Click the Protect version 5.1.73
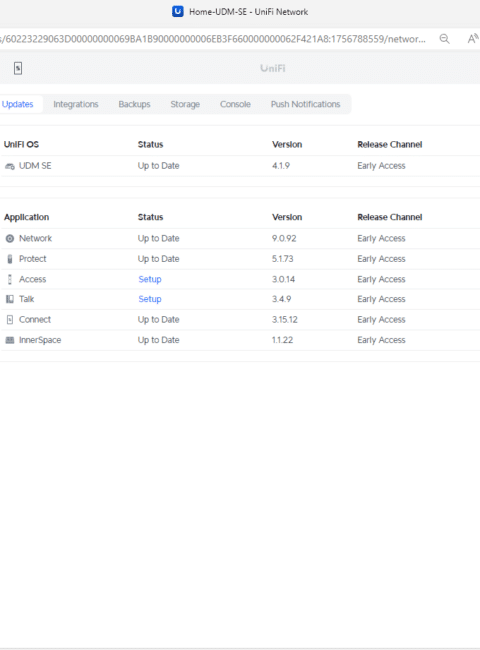Image resolution: width=480 pixels, height=650 pixels. point(282,259)
